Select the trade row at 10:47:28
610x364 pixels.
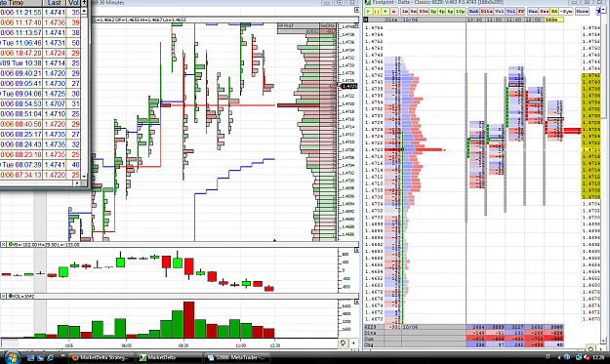40,53
